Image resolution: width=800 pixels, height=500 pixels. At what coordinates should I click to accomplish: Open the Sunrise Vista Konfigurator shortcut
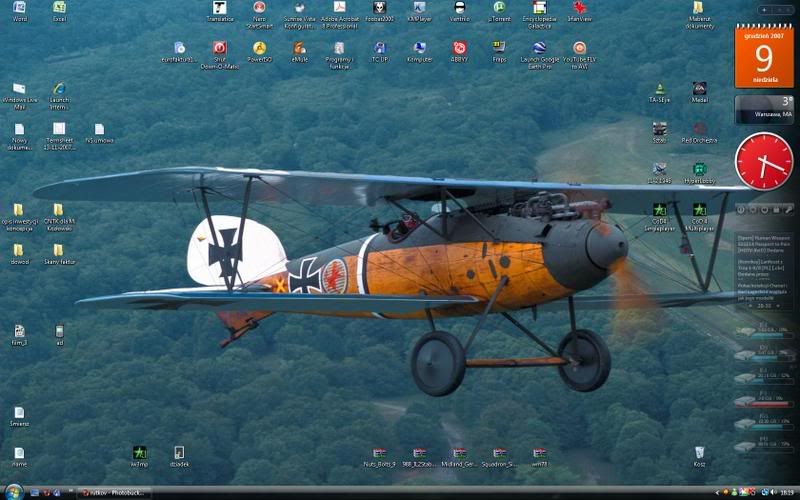click(x=299, y=14)
